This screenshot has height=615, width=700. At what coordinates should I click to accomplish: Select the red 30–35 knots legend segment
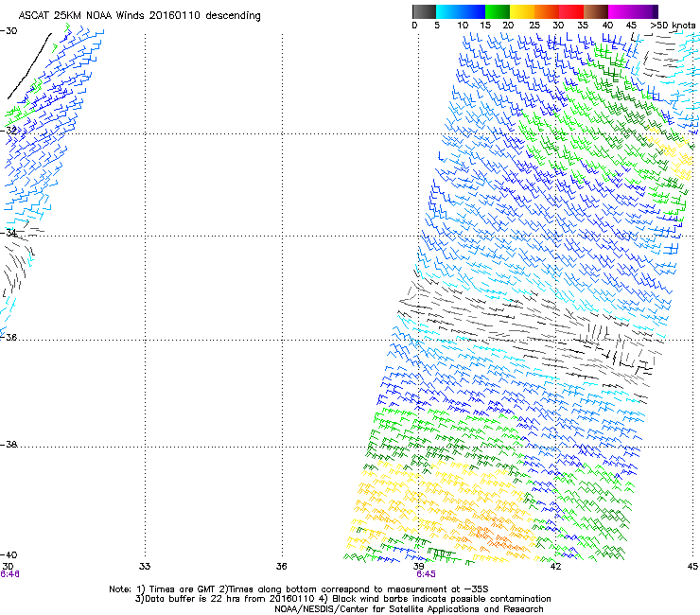[571, 11]
